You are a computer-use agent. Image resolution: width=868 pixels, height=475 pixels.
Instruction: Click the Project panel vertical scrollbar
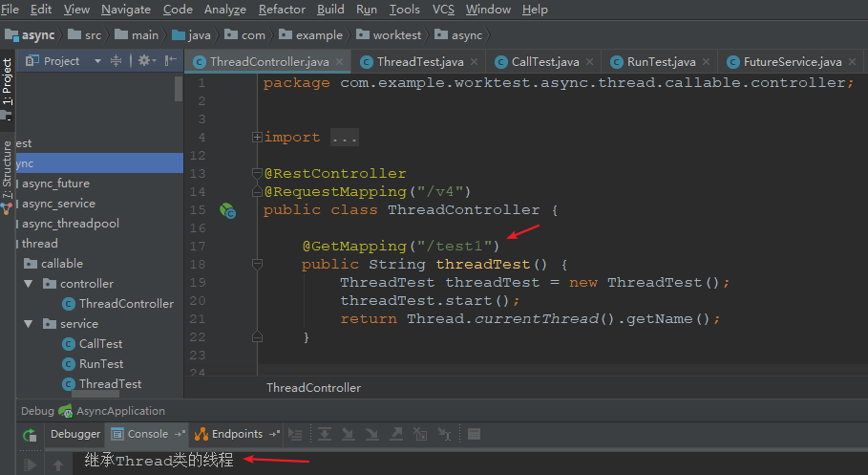point(179,89)
